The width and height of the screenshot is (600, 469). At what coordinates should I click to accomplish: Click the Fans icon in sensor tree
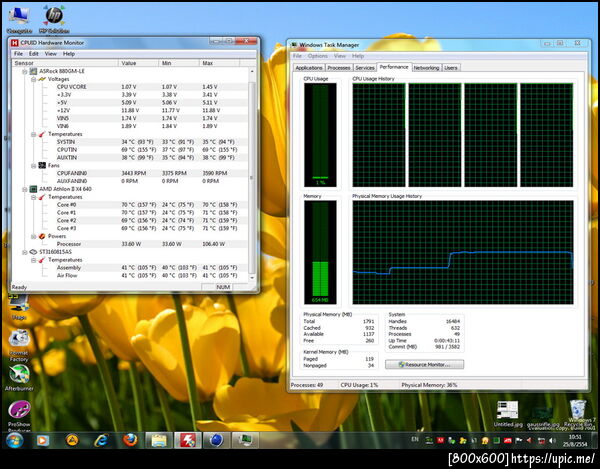coord(42,165)
